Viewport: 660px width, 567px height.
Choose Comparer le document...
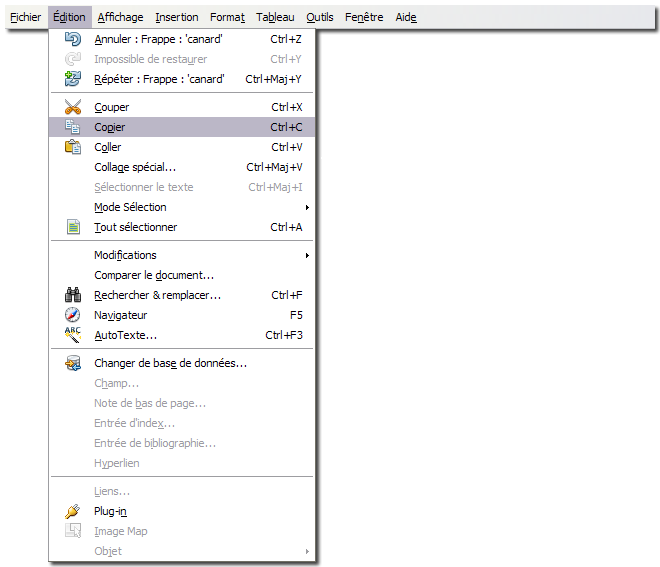point(182,275)
